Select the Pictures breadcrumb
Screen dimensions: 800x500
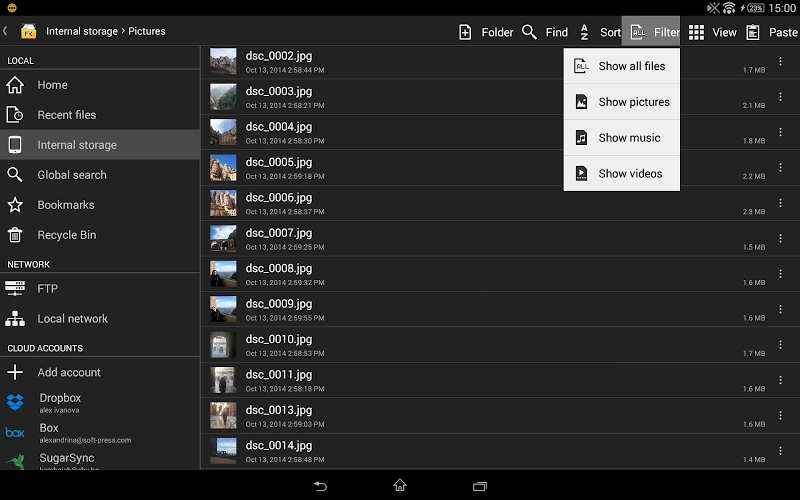pyautogui.click(x=147, y=31)
